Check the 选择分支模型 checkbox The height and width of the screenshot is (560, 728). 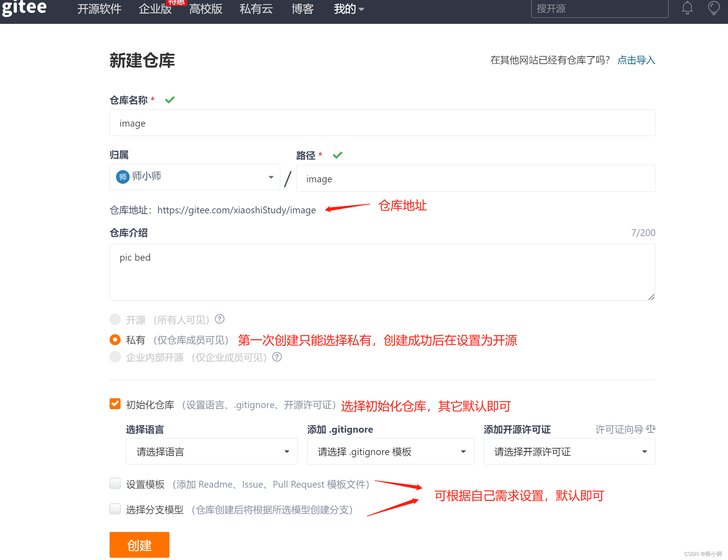115,509
